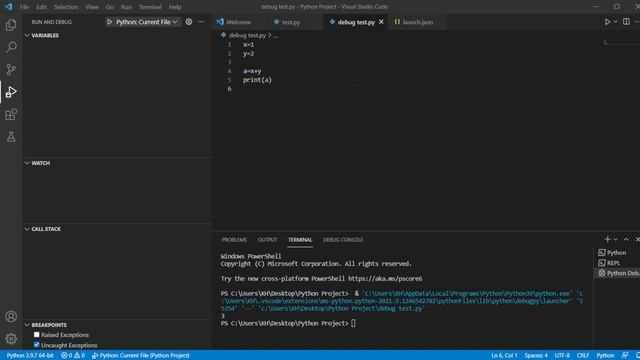Change indentation via Spaces: 4
The image size is (640, 360).
(536, 356)
